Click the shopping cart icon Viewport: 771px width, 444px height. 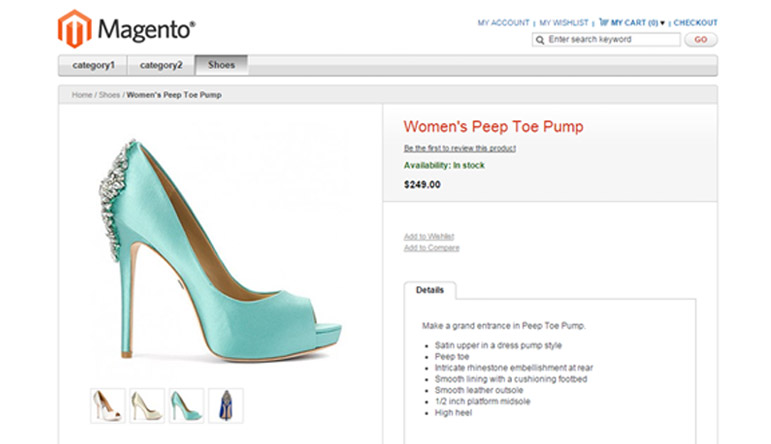click(603, 22)
